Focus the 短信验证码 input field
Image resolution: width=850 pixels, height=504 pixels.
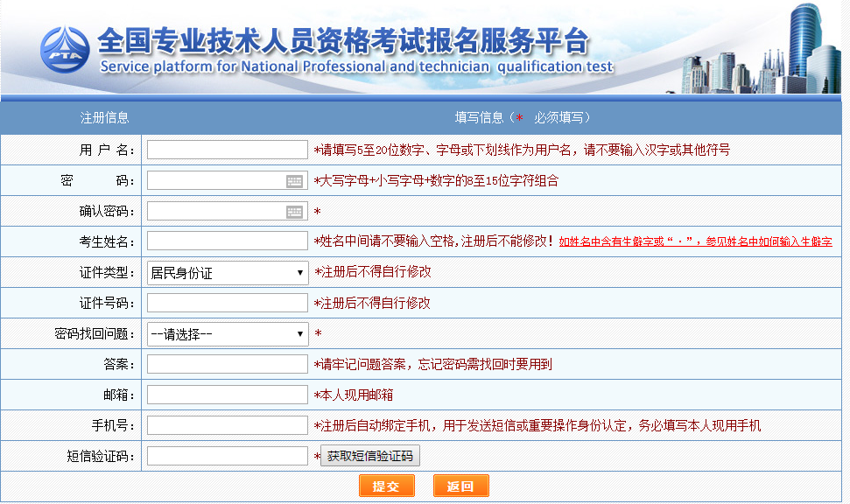tap(227, 456)
